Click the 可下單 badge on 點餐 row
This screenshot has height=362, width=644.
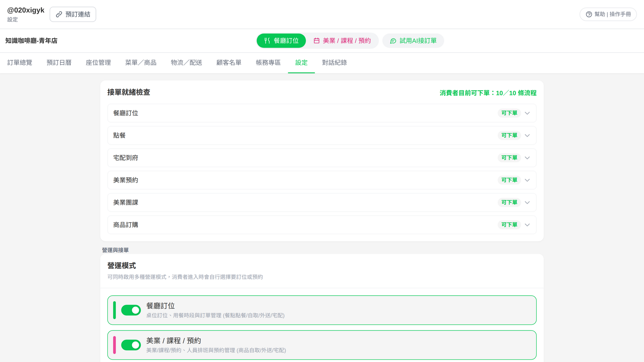click(x=509, y=135)
